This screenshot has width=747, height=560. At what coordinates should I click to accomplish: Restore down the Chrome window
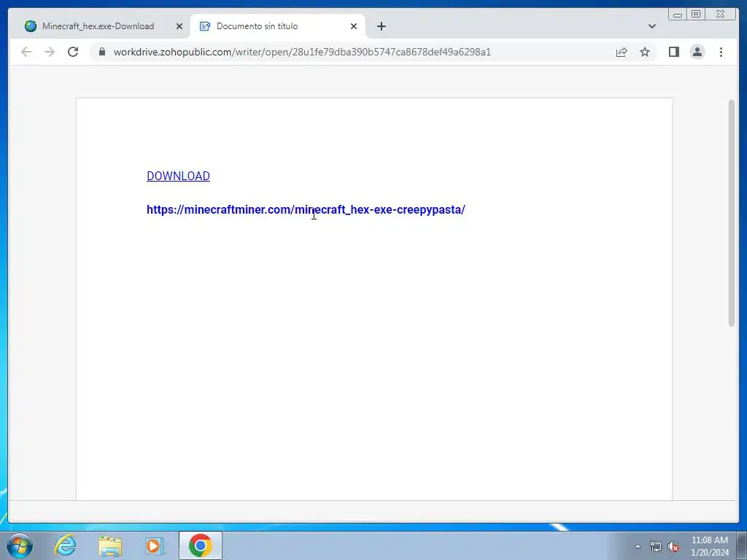click(x=695, y=15)
